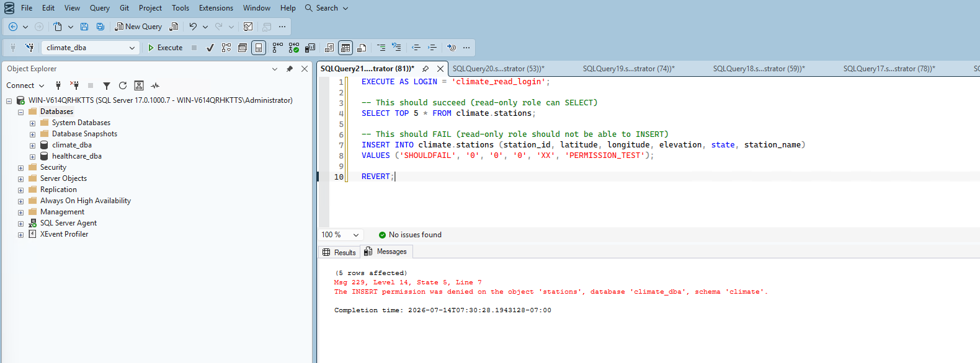Refresh the Object Explorer tree
Viewport: 980px width, 363px height.
click(123, 85)
